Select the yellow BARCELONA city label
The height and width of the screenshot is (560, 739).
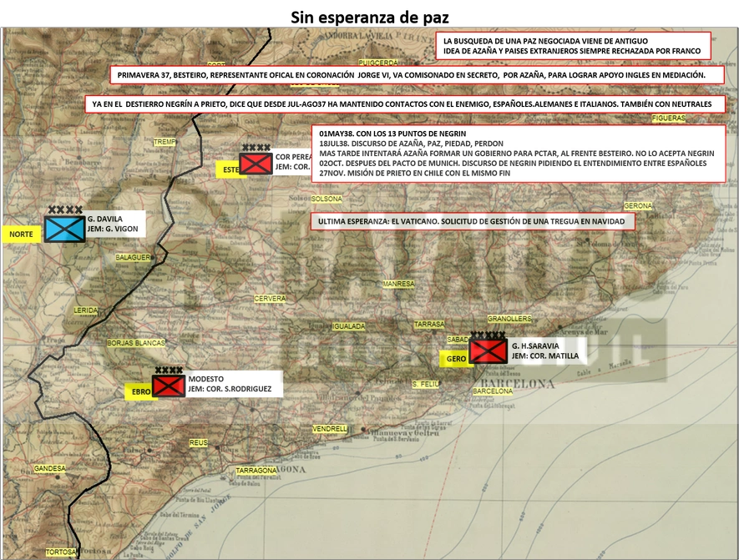click(493, 391)
